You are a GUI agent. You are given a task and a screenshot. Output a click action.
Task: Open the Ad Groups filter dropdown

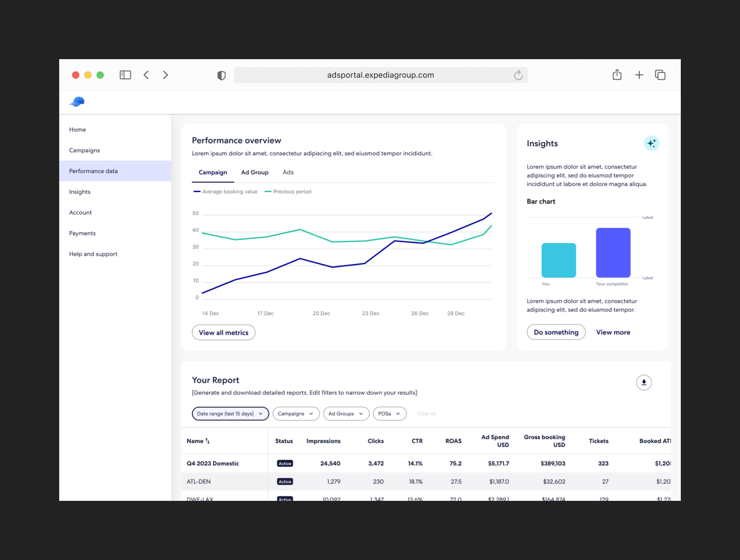346,414
